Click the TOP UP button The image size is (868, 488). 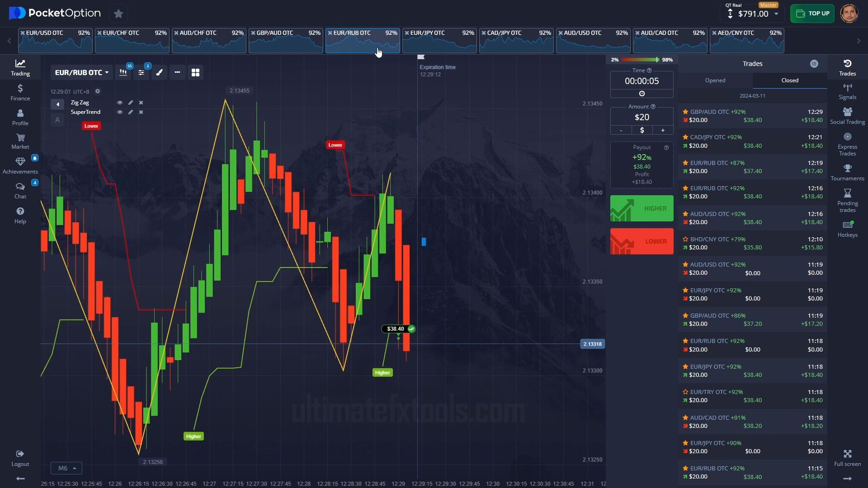(812, 14)
